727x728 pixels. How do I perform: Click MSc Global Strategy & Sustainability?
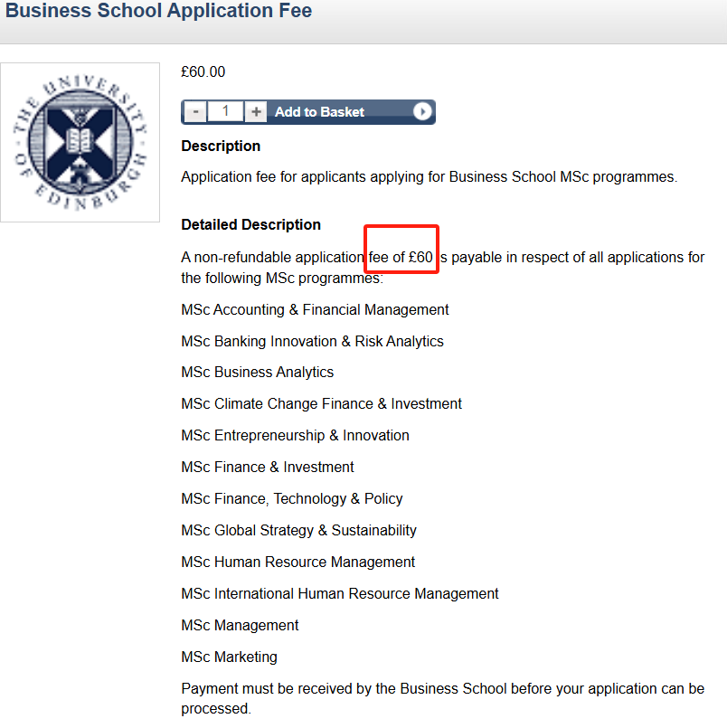298,530
